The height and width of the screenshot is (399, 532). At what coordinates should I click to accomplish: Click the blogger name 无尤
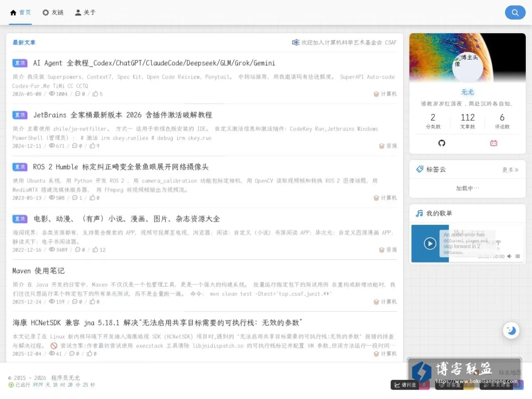point(467,92)
